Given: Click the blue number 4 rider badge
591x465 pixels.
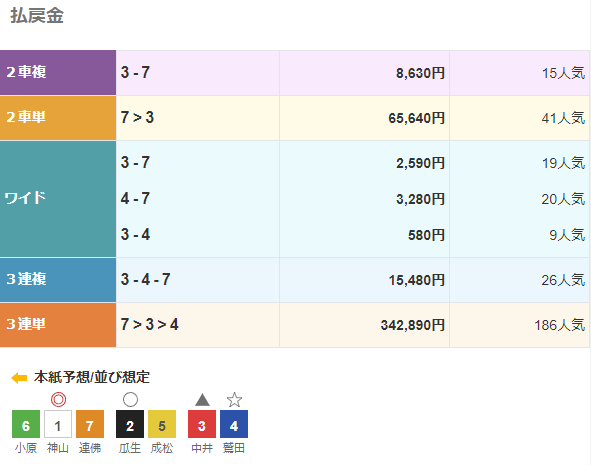Looking at the screenshot, I should point(234,424).
